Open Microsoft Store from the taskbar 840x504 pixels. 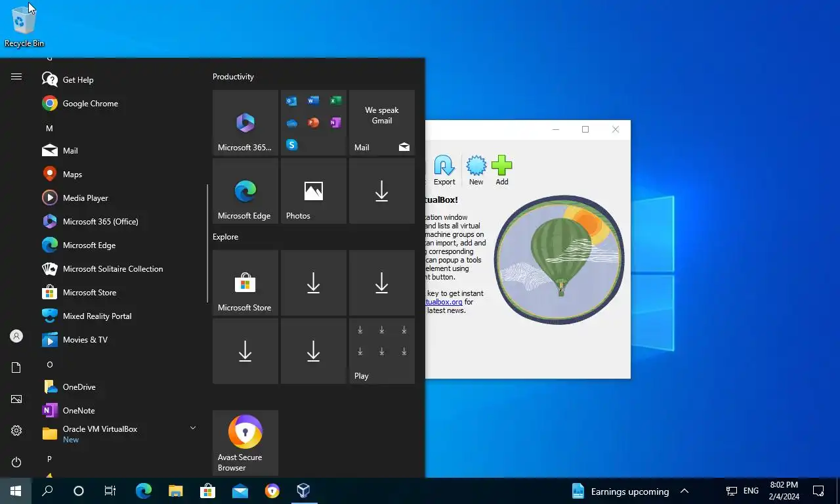pyautogui.click(x=207, y=491)
